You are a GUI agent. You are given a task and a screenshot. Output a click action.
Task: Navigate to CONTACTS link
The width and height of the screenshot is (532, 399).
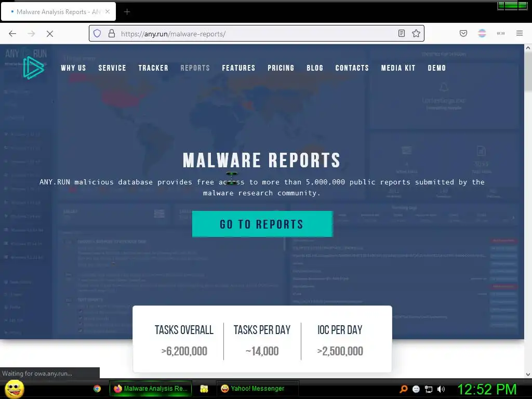tap(352, 68)
